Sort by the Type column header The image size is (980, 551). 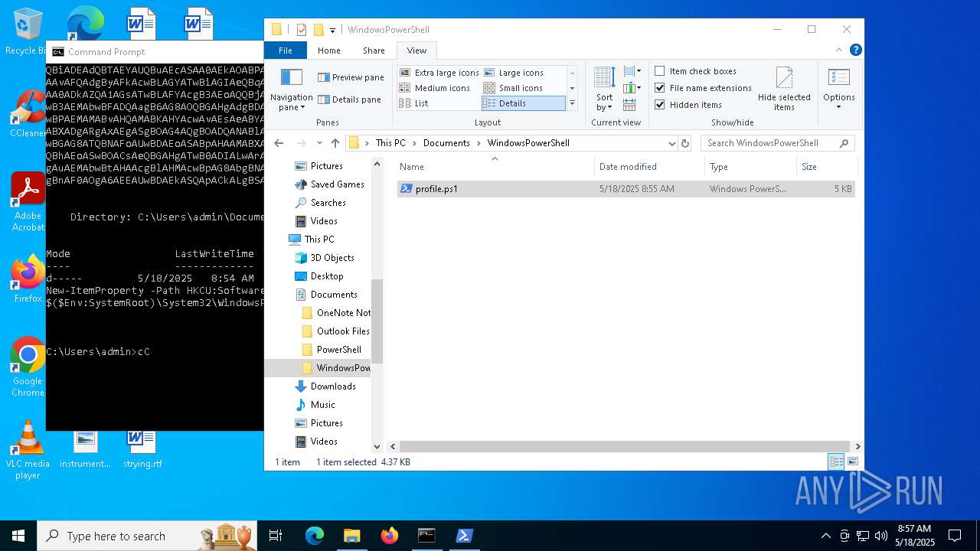pyautogui.click(x=750, y=167)
